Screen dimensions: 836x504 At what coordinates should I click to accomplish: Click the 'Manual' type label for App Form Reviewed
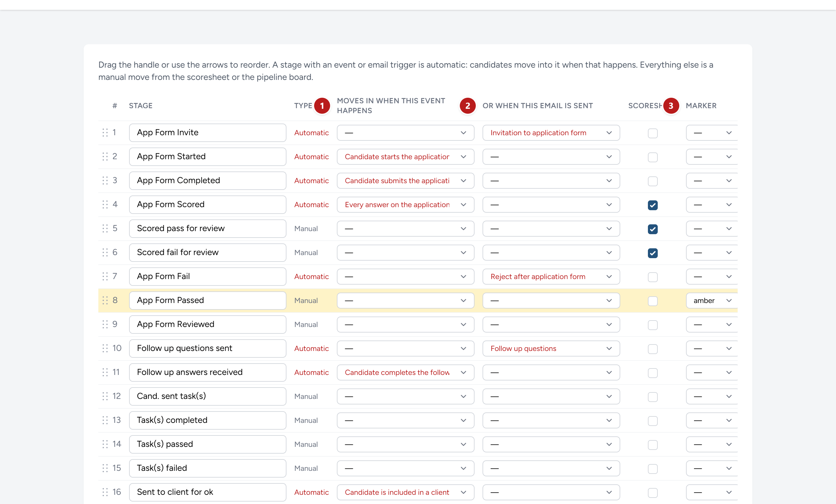306,324
